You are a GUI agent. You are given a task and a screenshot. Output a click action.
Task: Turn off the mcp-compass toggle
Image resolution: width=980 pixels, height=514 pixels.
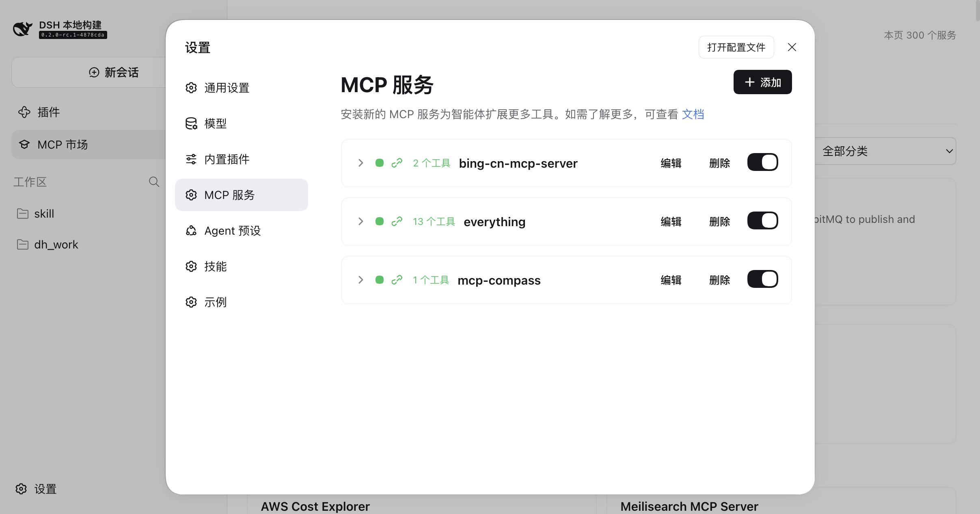763,279
